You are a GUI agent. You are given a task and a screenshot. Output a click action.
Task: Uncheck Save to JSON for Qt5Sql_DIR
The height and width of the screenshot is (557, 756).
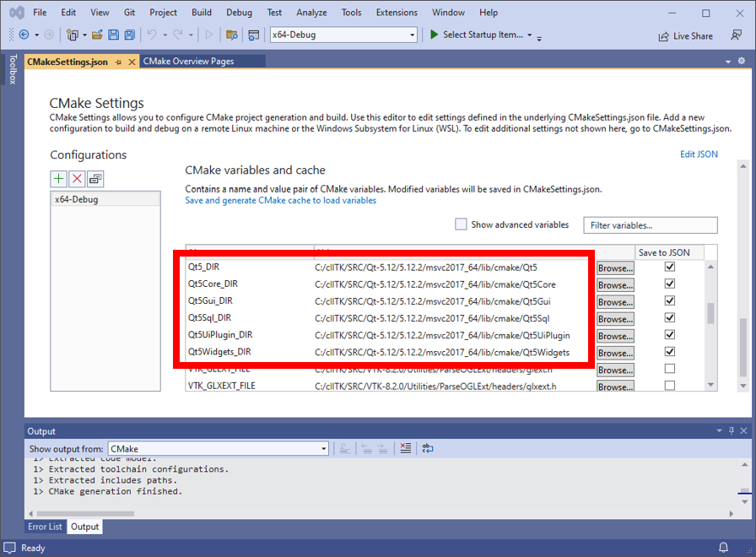[670, 317]
